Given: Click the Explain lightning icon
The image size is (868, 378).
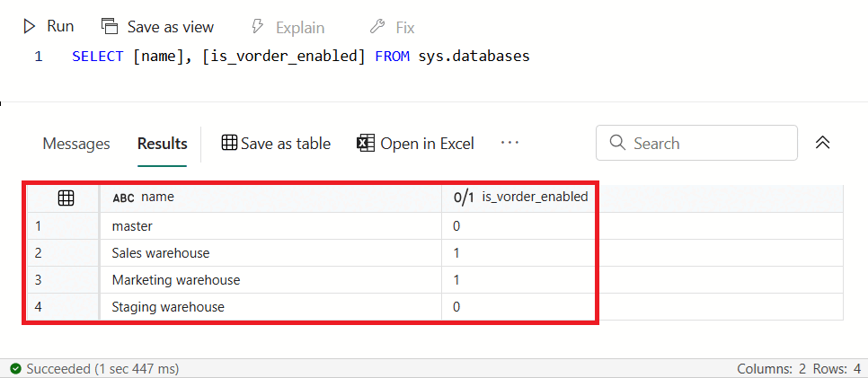Looking at the screenshot, I should click(x=257, y=27).
